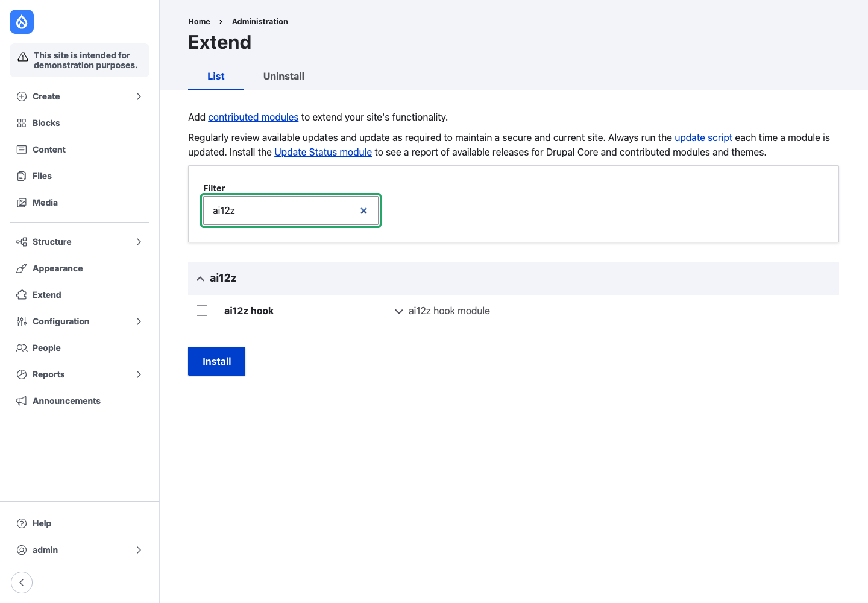Expand the admin submenu chevron

tap(139, 550)
